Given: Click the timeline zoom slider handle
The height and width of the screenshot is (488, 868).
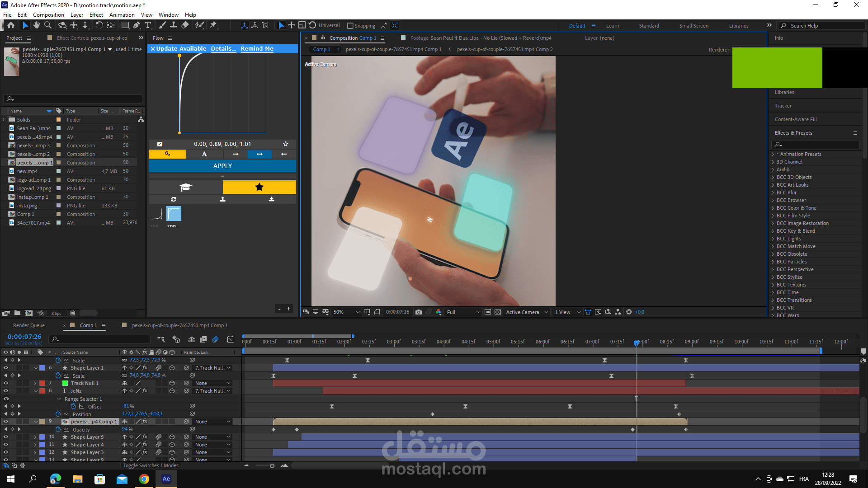Looking at the screenshot, I should (x=272, y=466).
